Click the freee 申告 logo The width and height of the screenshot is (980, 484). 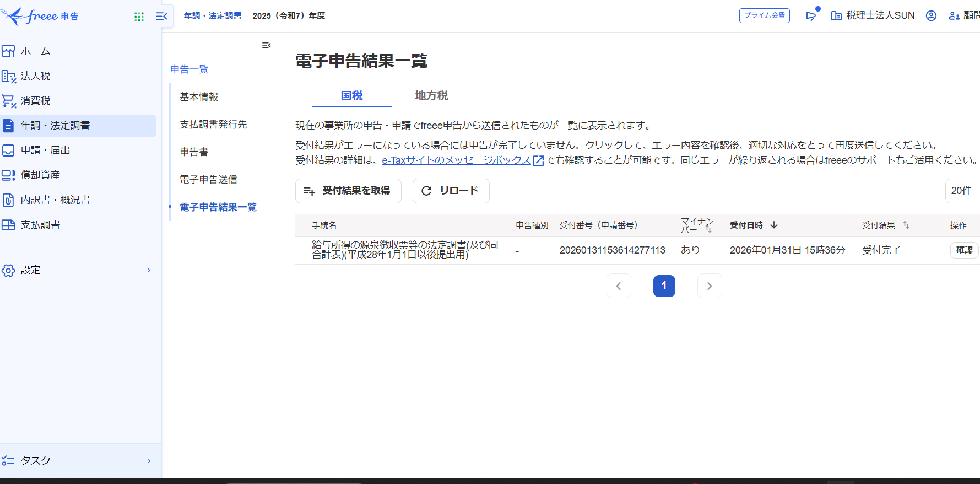tap(41, 16)
